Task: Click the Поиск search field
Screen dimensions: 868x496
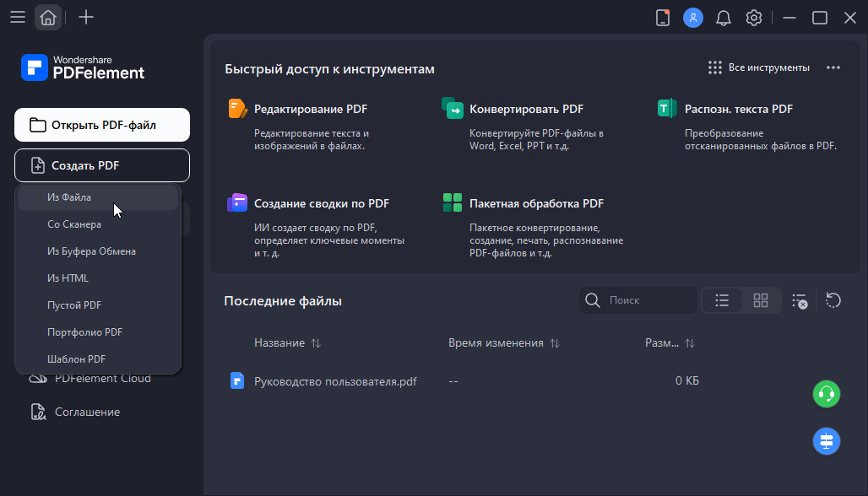Action: click(647, 300)
